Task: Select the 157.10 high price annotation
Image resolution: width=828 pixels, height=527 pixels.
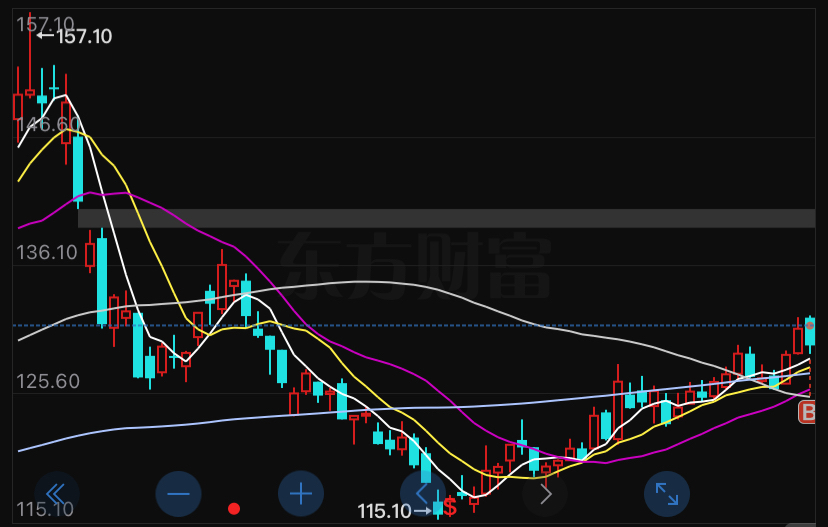Action: pyautogui.click(x=75, y=36)
